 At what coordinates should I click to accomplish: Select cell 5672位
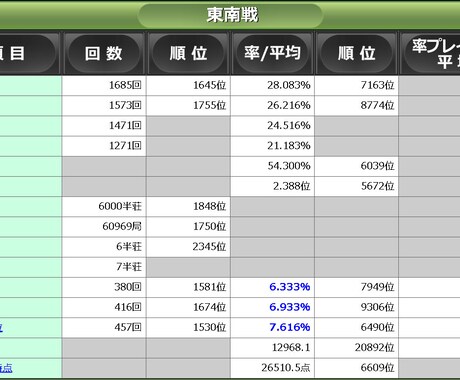(x=356, y=186)
